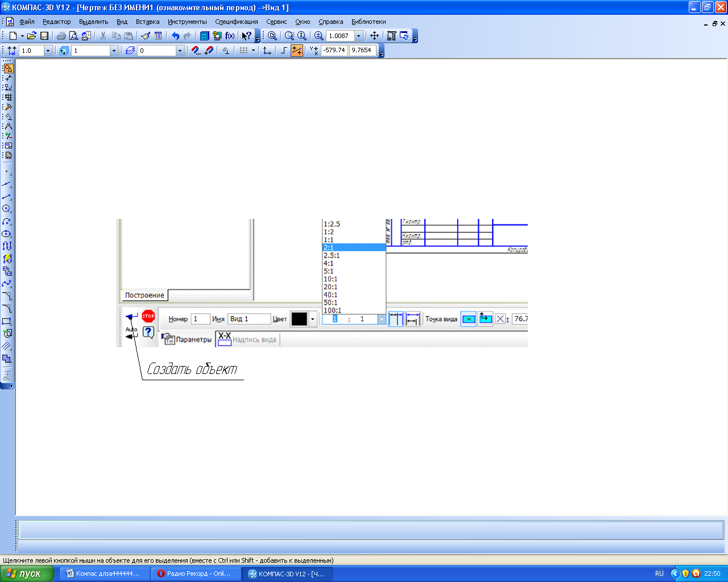Image resolution: width=728 pixels, height=582 pixels.
Task: Select the Fillet tool
Action: [x=7, y=309]
